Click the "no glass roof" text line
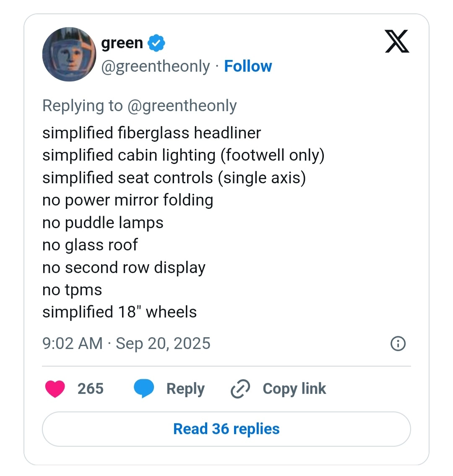453x476 pixels. click(x=90, y=245)
